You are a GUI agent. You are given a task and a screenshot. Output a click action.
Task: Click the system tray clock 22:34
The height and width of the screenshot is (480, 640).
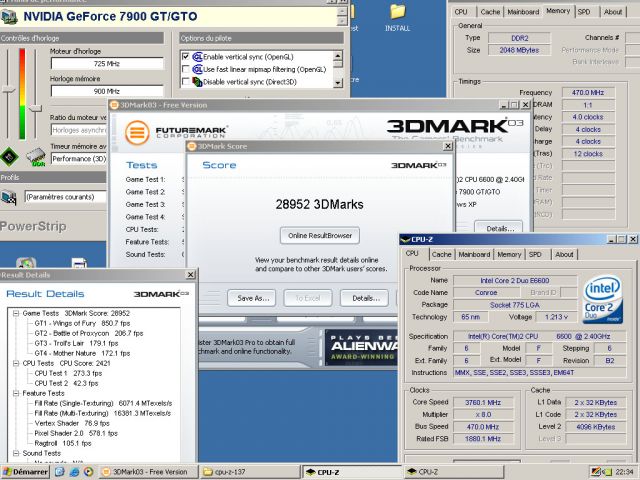624,472
